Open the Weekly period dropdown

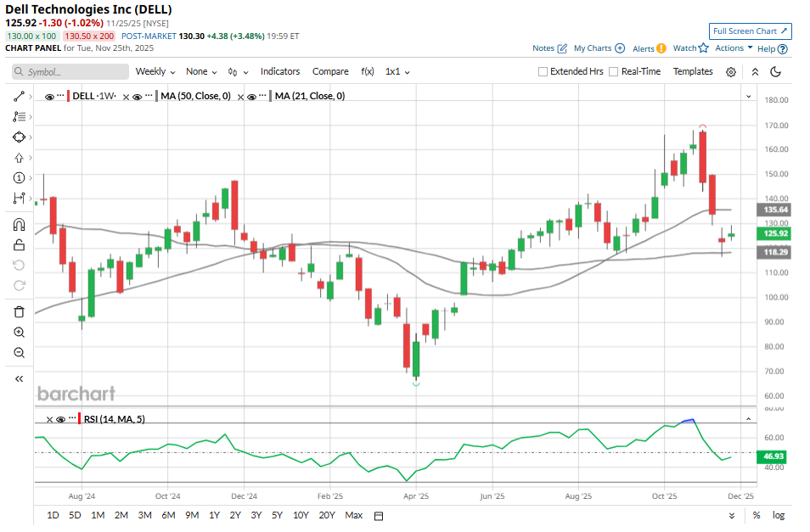click(155, 72)
